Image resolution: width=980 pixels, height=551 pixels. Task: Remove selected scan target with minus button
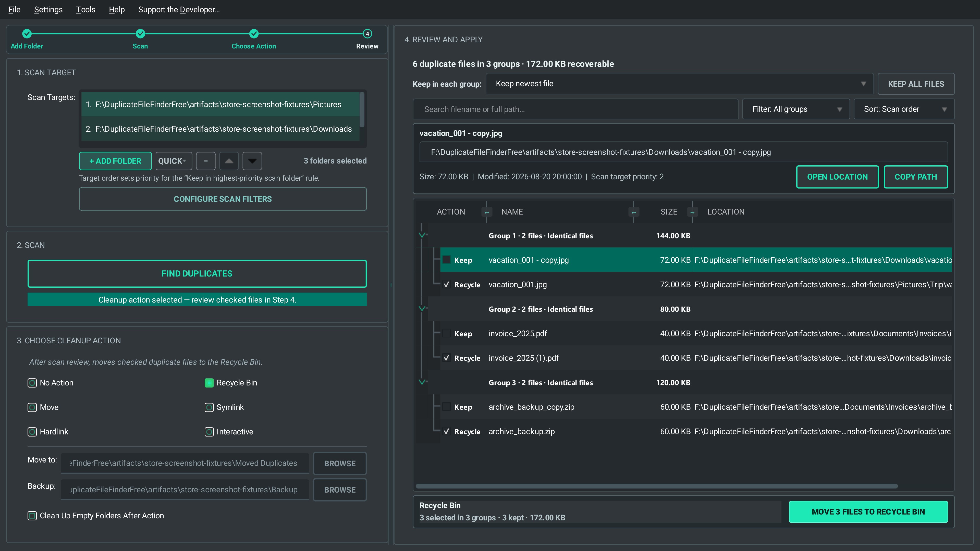coord(206,161)
